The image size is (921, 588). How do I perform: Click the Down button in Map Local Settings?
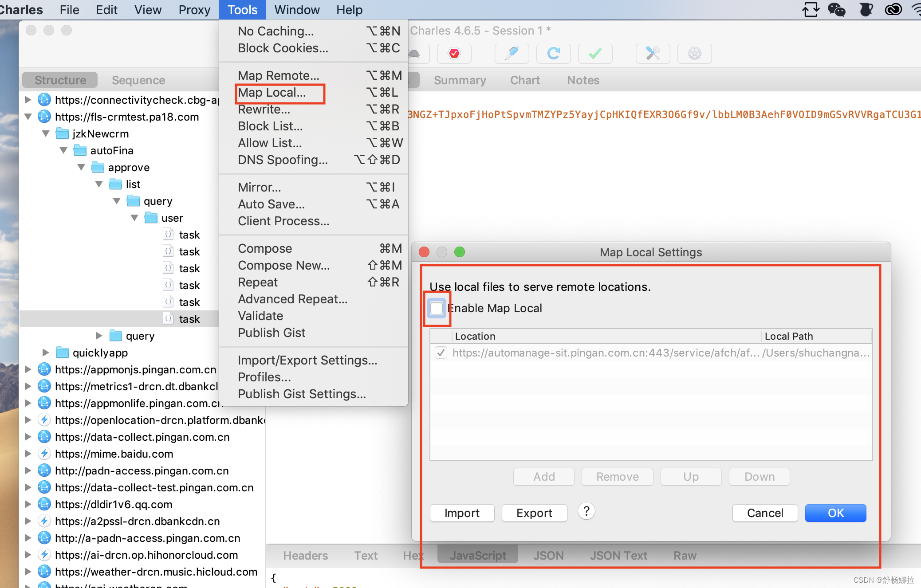(760, 477)
